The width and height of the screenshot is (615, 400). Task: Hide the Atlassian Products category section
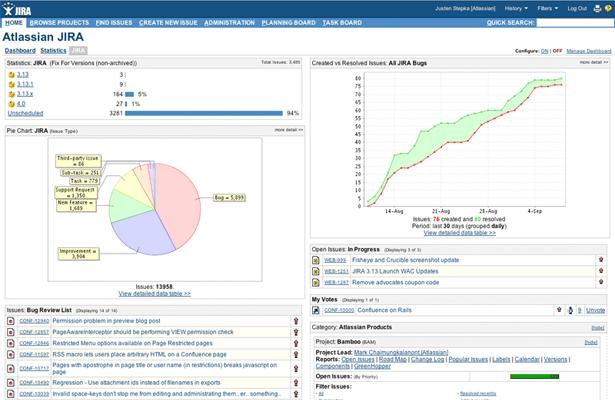pos(598,328)
